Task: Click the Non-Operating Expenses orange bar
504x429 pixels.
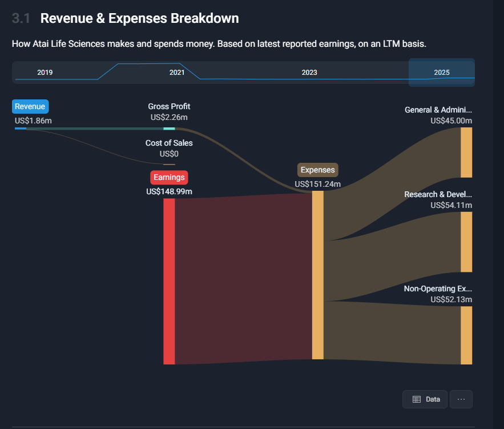Action: coord(466,335)
